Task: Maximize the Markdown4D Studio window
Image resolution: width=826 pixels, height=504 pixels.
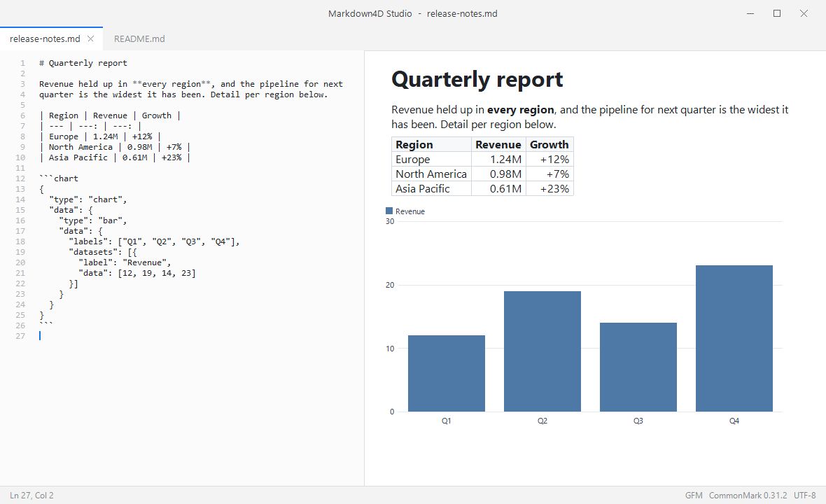Action: [777, 14]
